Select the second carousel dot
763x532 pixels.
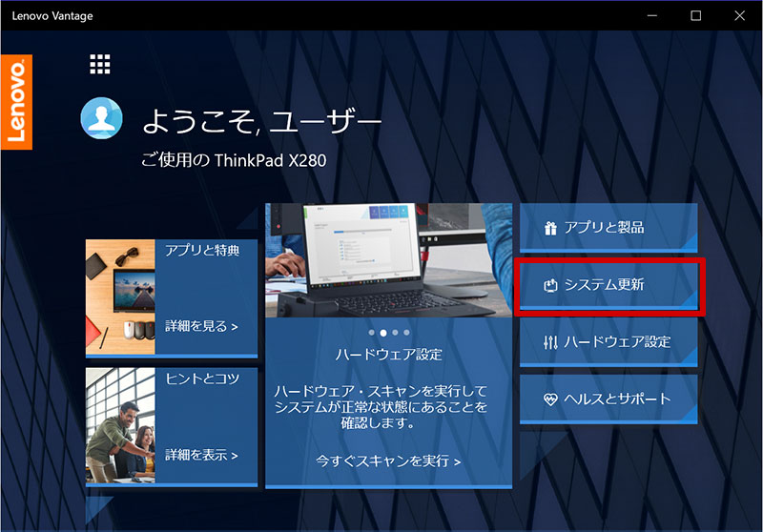(383, 333)
